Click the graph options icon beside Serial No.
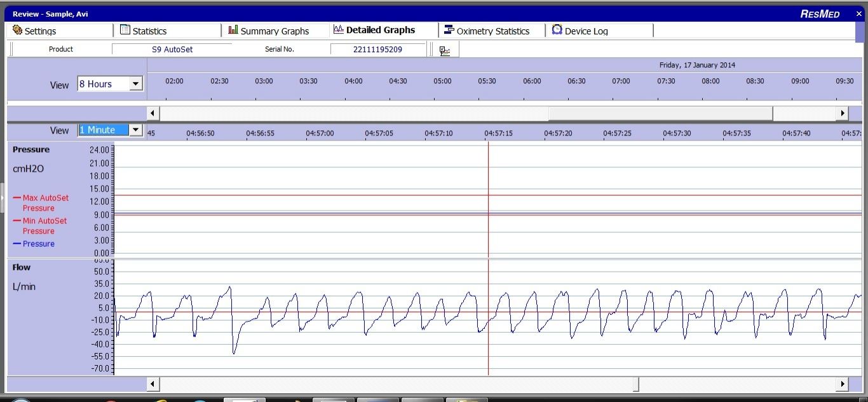 tap(445, 50)
